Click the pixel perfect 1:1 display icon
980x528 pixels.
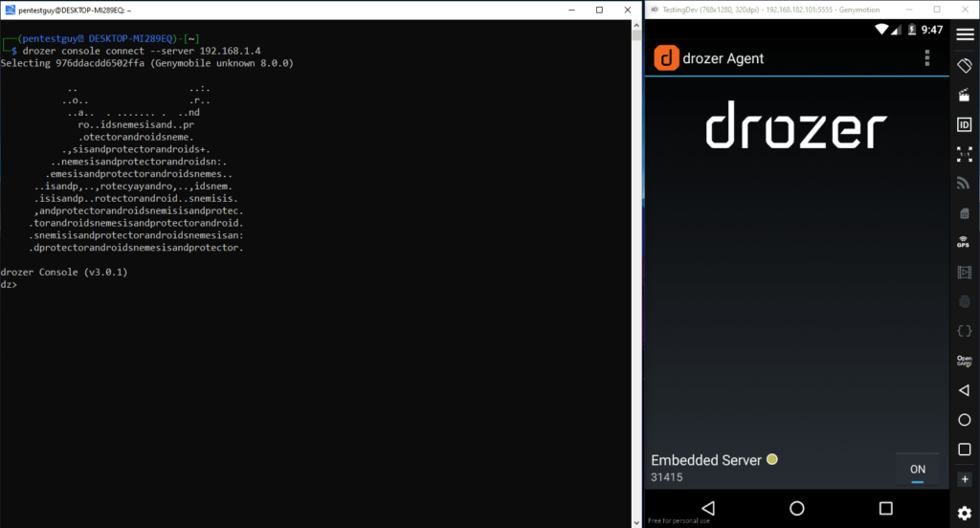click(x=965, y=154)
